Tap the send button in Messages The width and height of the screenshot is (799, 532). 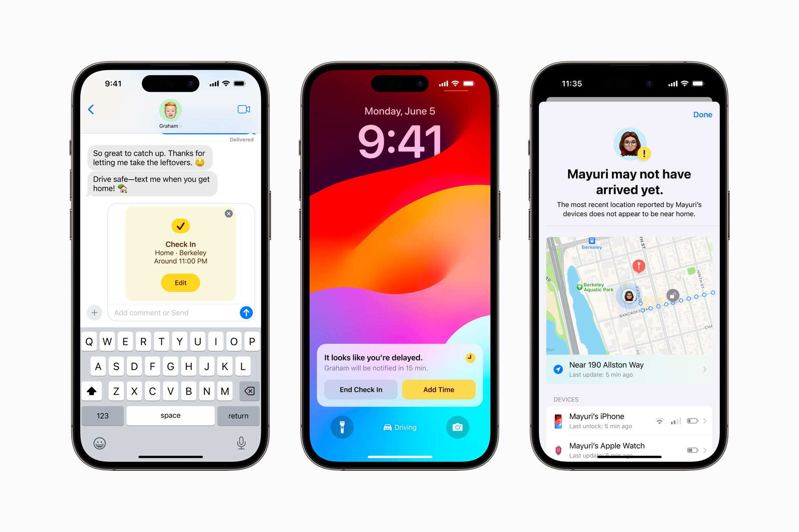pos(247,312)
